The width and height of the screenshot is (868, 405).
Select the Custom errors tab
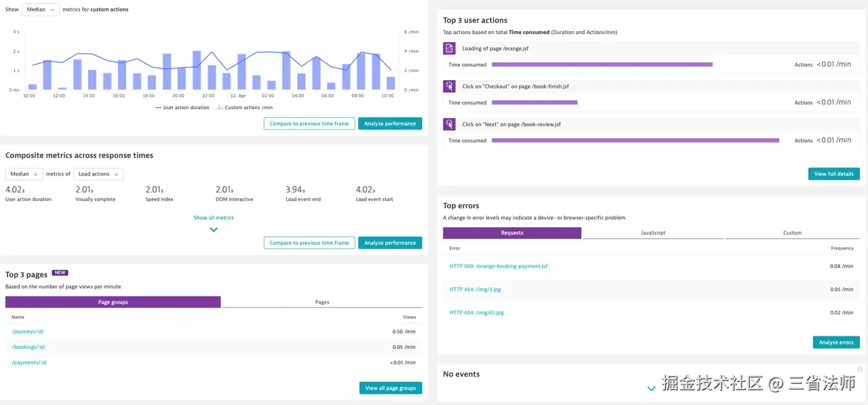[x=792, y=233]
